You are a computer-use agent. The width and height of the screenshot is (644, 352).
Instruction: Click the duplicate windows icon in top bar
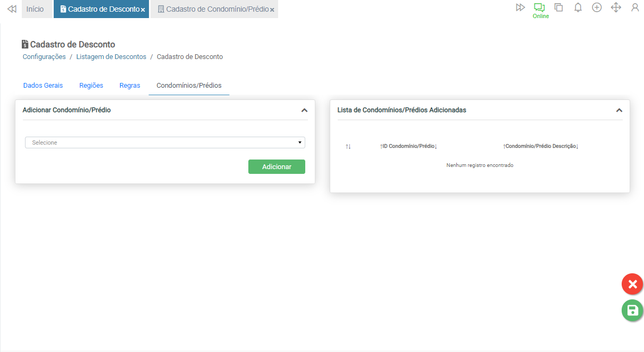(x=558, y=7)
